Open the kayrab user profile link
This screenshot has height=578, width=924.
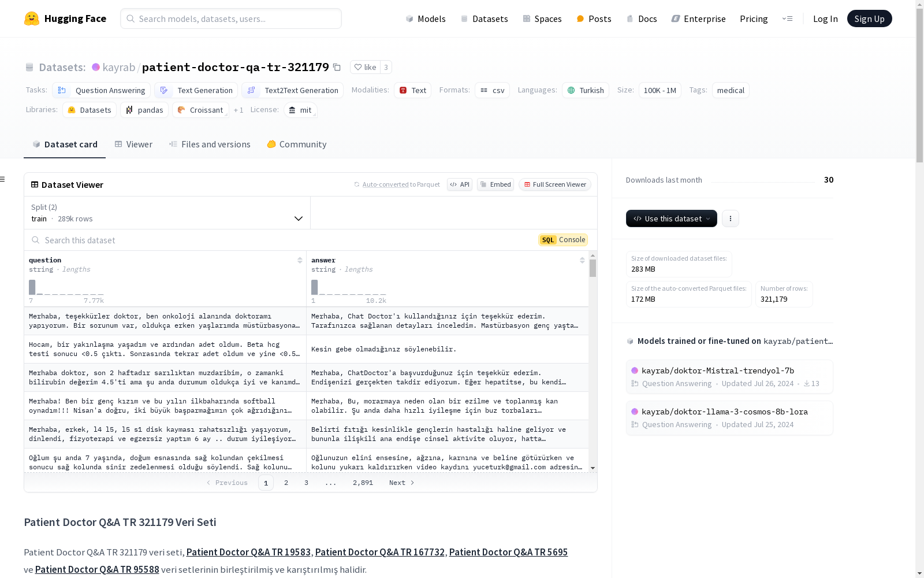118,67
